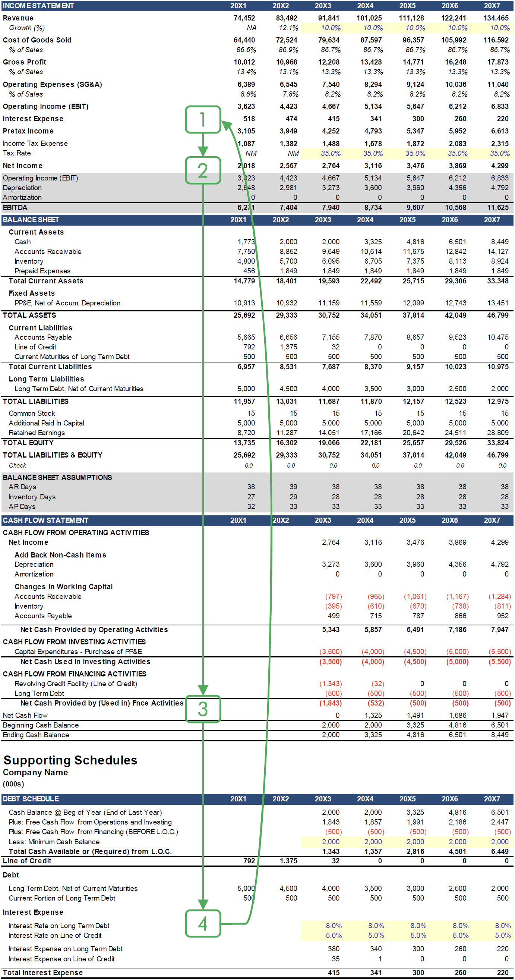Click the DEBT SCHEDULE section header
This screenshot has width=515, height=980.
point(31,798)
